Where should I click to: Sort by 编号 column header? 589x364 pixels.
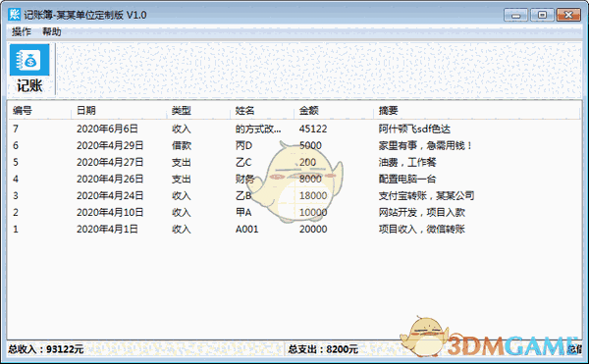click(40, 110)
